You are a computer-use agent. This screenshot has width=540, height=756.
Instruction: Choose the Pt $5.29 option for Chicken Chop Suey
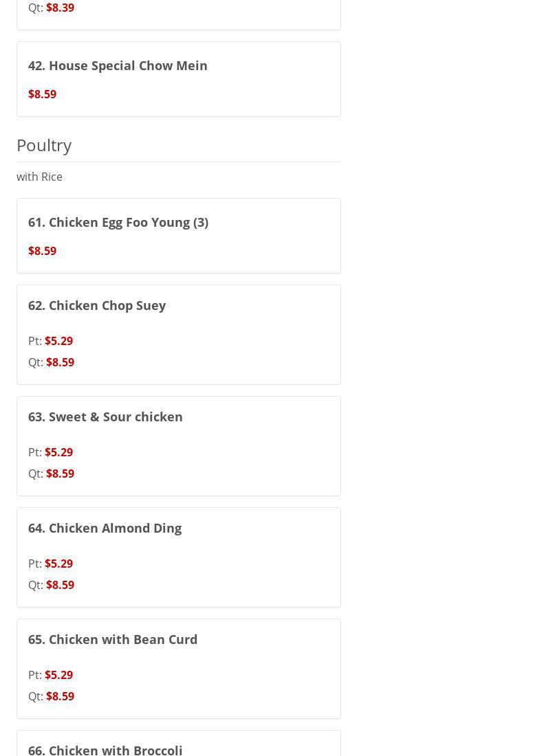58,341
